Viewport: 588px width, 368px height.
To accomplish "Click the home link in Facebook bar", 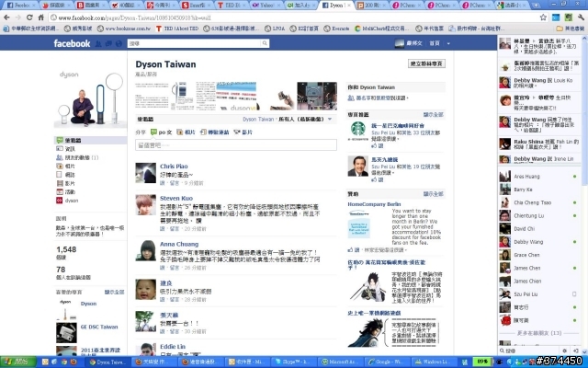I will (435, 43).
